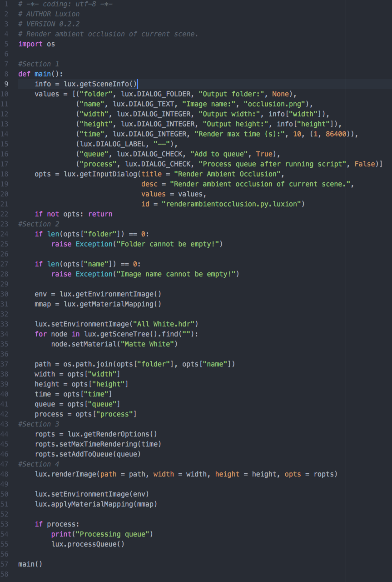Click the "#Section 3" comment
This screenshot has width=392, height=582.
[39, 424]
